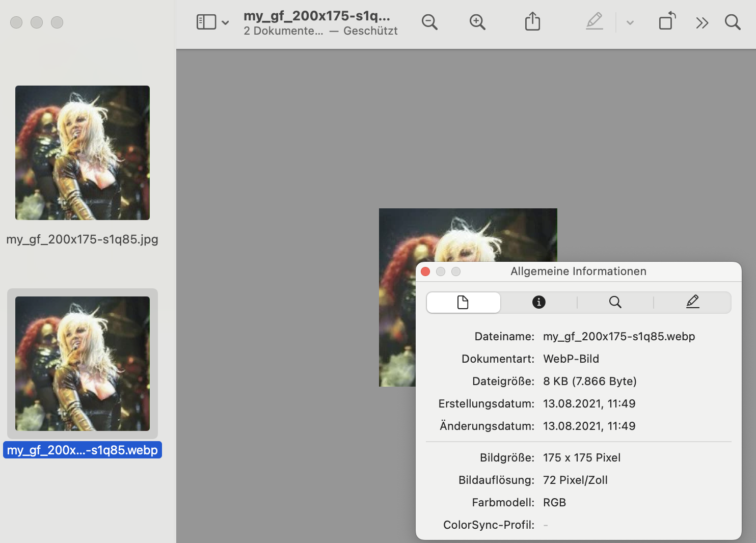The image size is (756, 543).
Task: Zoom in with the plus magnifier
Action: click(x=477, y=22)
